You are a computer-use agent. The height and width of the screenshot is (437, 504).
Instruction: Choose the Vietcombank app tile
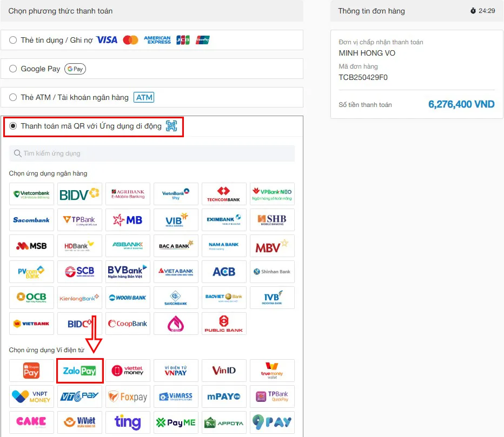pos(31,194)
